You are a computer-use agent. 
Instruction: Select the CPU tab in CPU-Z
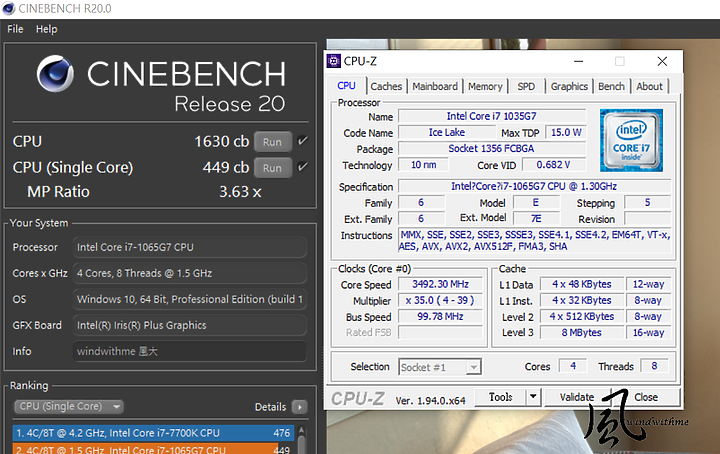point(346,86)
